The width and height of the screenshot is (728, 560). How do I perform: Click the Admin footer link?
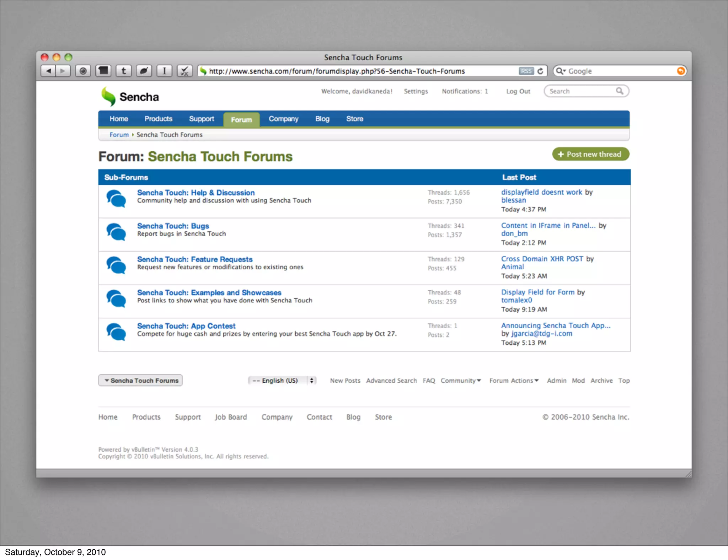557,381
